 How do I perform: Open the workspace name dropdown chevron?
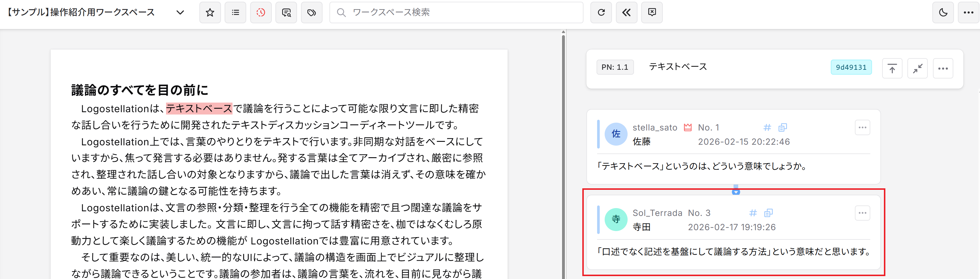(x=180, y=12)
